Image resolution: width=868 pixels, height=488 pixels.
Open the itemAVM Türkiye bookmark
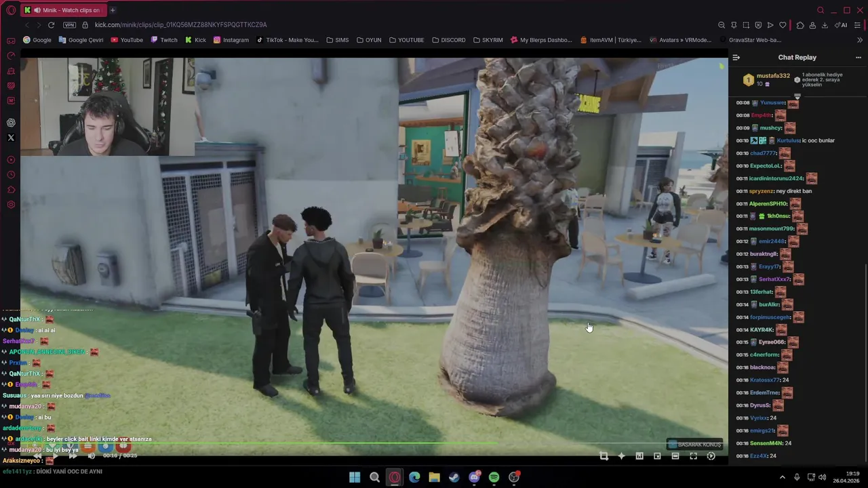tap(611, 40)
